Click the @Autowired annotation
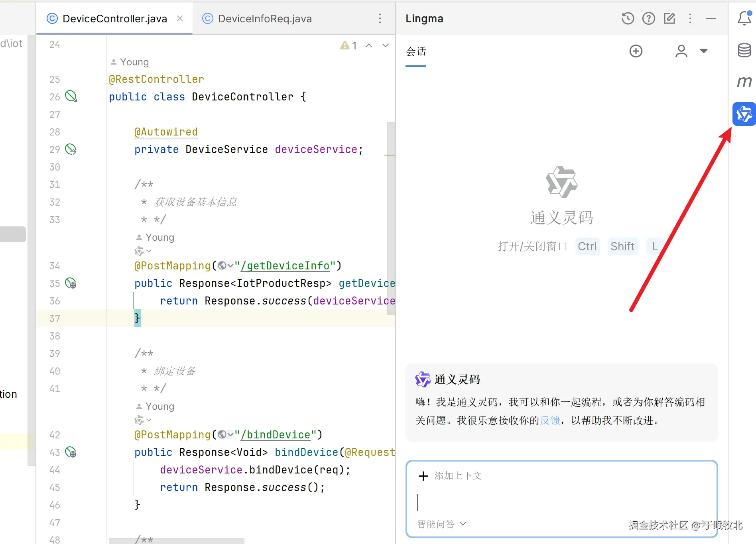756x544 pixels. (166, 132)
